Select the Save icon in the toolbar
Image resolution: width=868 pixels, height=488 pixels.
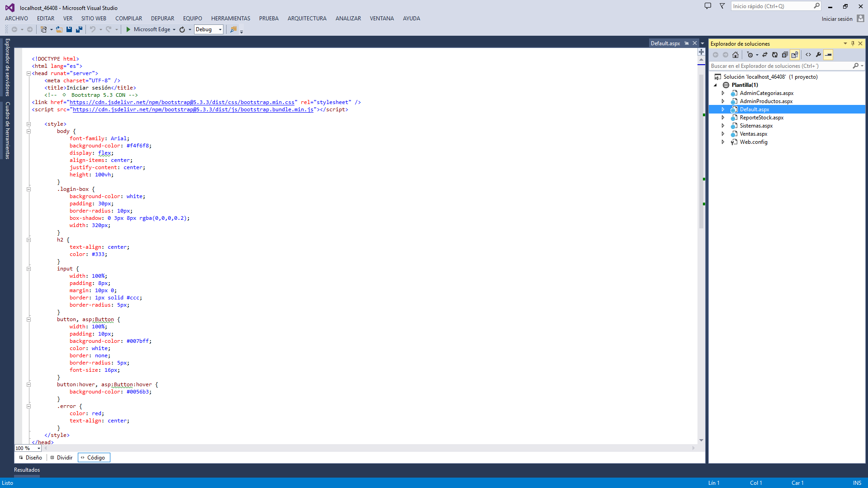(69, 29)
